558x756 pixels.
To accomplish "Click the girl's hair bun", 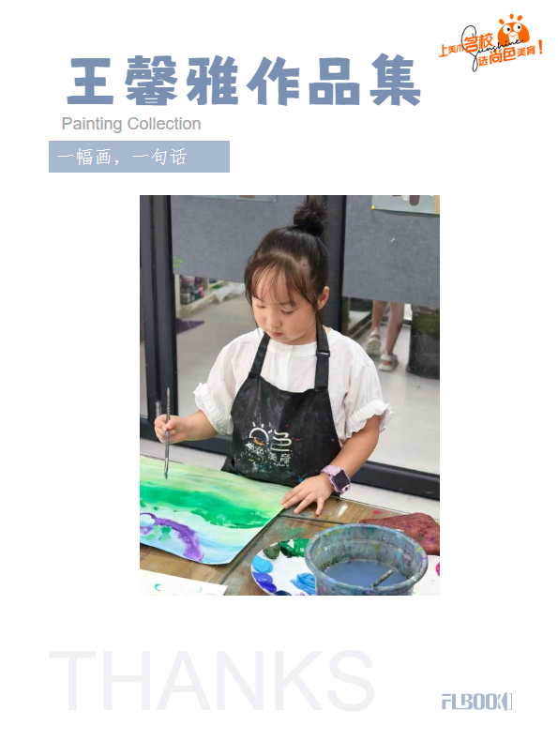I will (x=310, y=217).
